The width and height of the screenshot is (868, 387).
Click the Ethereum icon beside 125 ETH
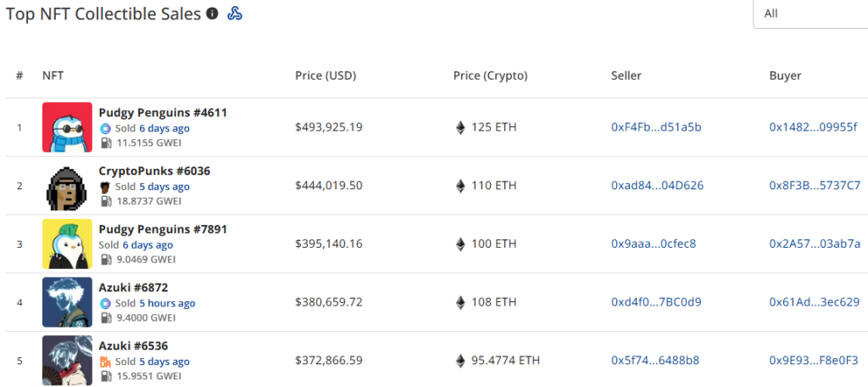[460, 127]
